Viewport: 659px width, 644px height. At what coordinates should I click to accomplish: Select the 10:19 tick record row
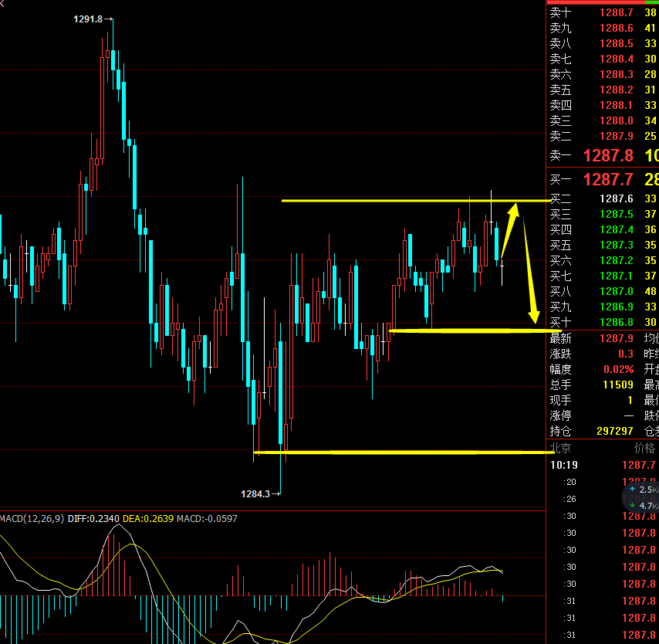(602, 465)
